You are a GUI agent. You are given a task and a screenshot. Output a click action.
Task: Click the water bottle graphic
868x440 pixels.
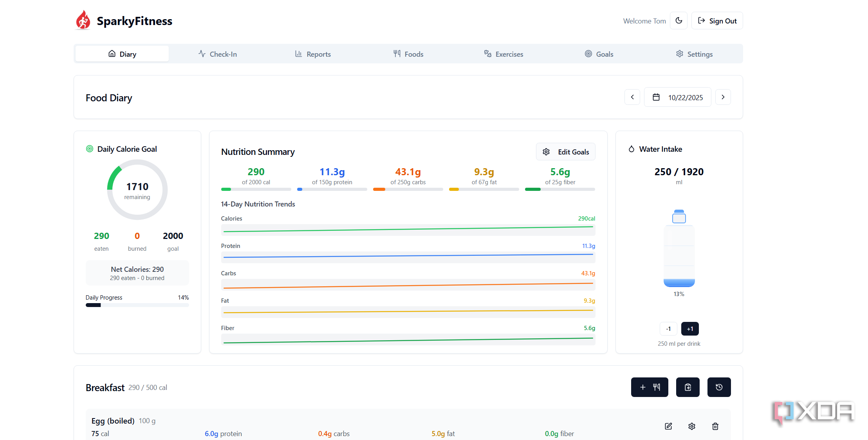click(x=679, y=248)
